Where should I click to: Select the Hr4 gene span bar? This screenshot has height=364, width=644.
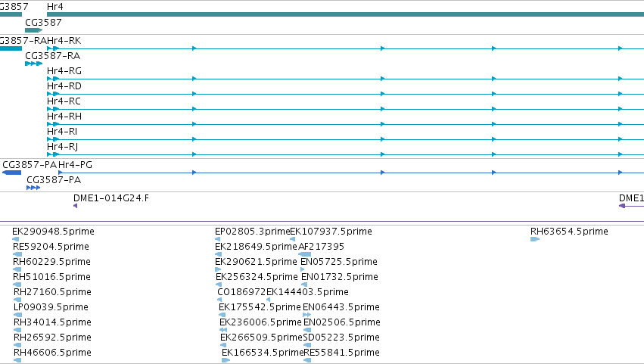[x=345, y=14]
